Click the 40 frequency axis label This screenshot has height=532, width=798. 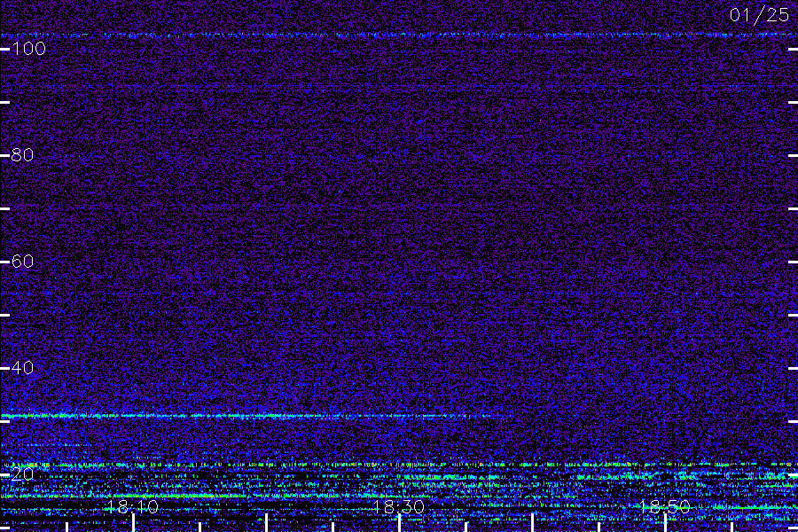[x=22, y=368]
